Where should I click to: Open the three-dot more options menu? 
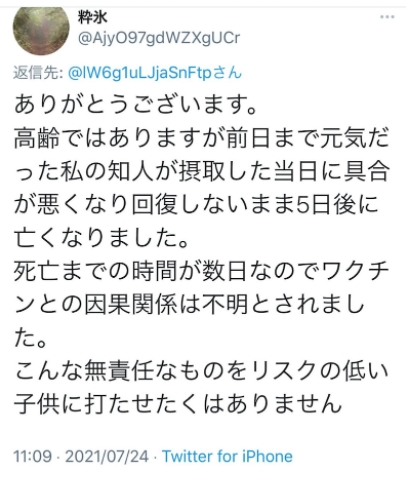[x=387, y=17]
